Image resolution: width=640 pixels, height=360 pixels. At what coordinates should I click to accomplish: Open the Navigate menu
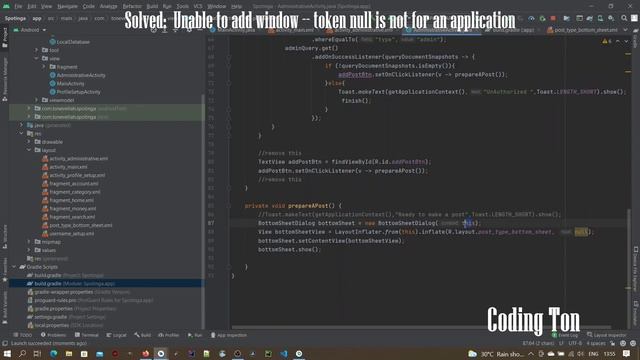pos(67,6)
